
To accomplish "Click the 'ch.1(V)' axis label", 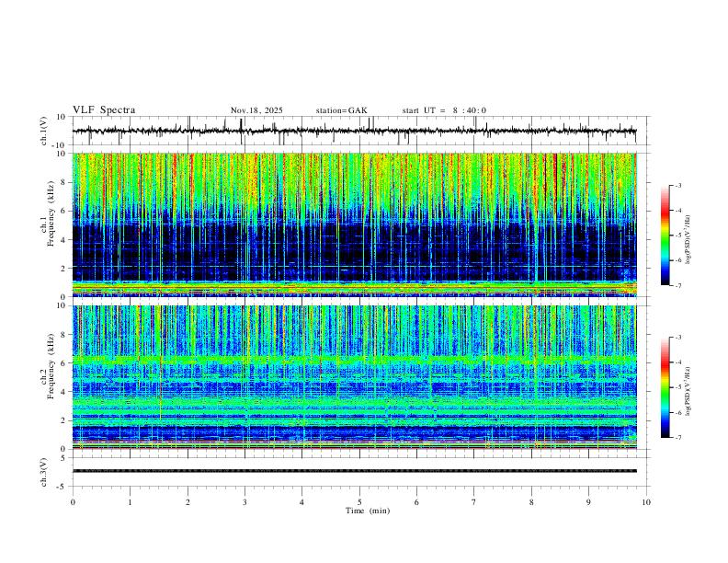I will coord(44,131).
